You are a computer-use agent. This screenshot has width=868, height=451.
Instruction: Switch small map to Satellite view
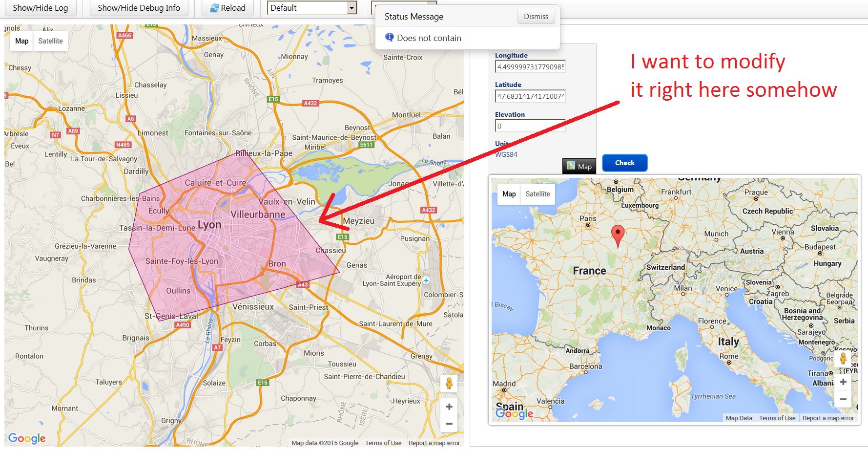[537, 194]
